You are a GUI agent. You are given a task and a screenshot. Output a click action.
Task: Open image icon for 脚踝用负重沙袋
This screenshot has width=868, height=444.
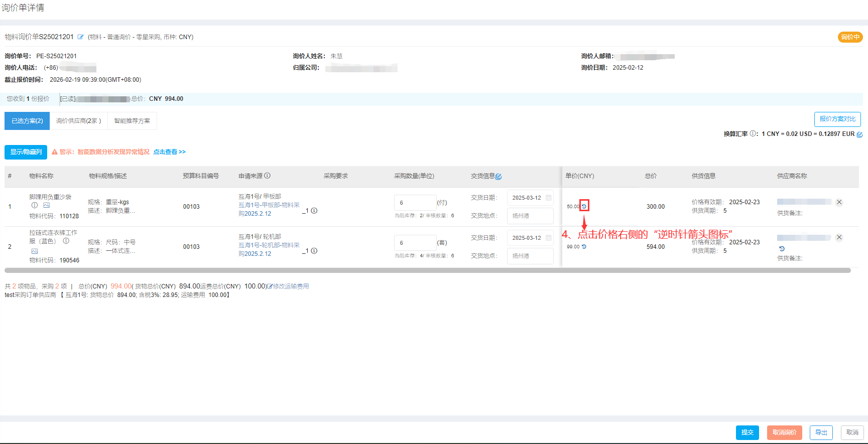click(47, 205)
